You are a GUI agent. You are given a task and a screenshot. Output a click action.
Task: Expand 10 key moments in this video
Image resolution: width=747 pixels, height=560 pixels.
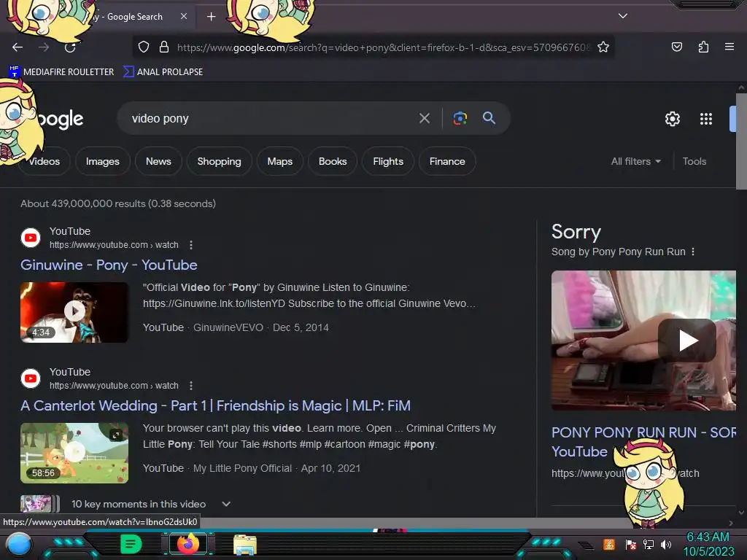pyautogui.click(x=226, y=504)
